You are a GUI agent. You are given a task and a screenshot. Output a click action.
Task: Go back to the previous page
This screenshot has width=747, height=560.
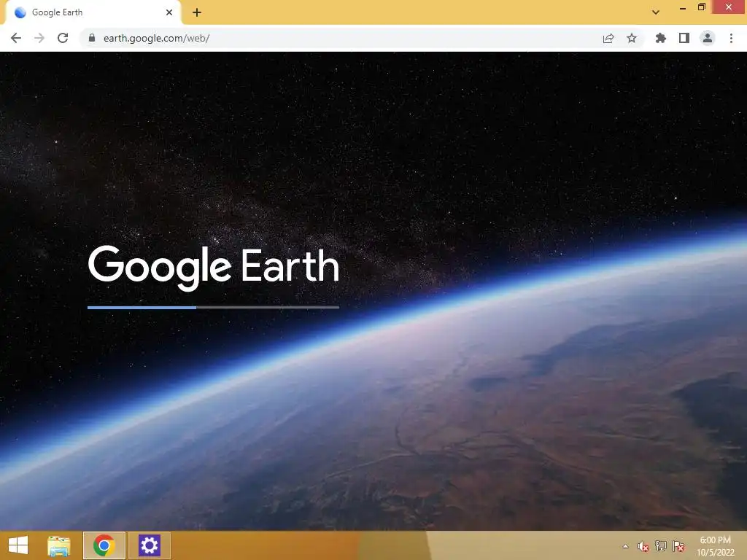pyautogui.click(x=16, y=38)
